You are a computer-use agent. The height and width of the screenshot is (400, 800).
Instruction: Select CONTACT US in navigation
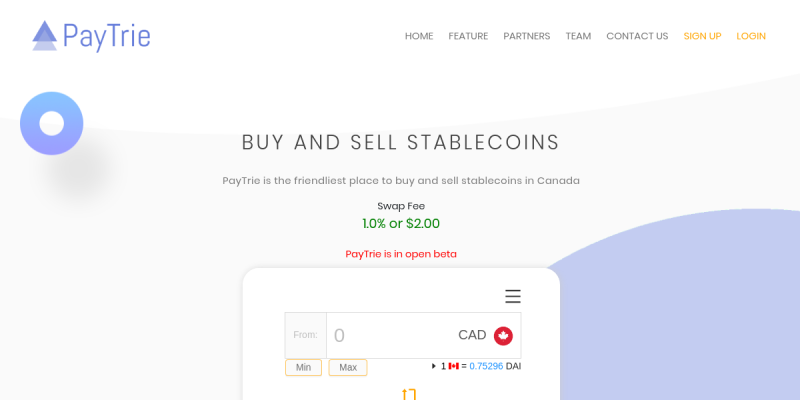pyautogui.click(x=637, y=36)
